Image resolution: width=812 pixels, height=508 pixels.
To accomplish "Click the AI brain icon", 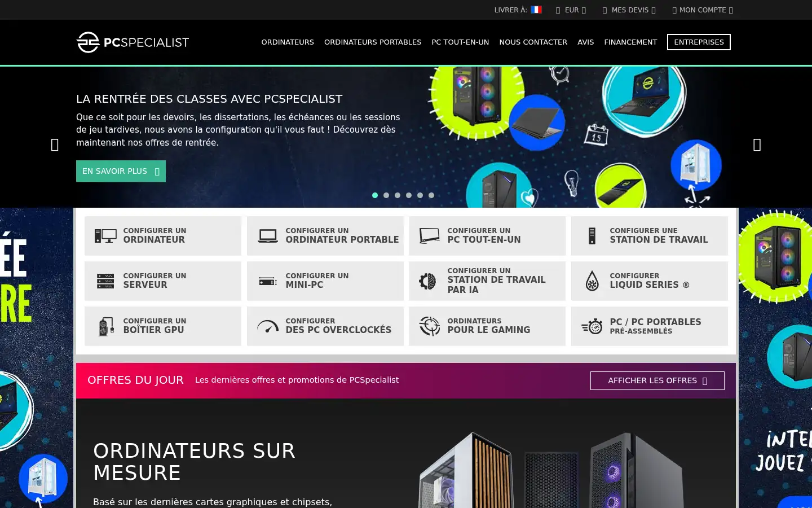I will [x=427, y=281].
